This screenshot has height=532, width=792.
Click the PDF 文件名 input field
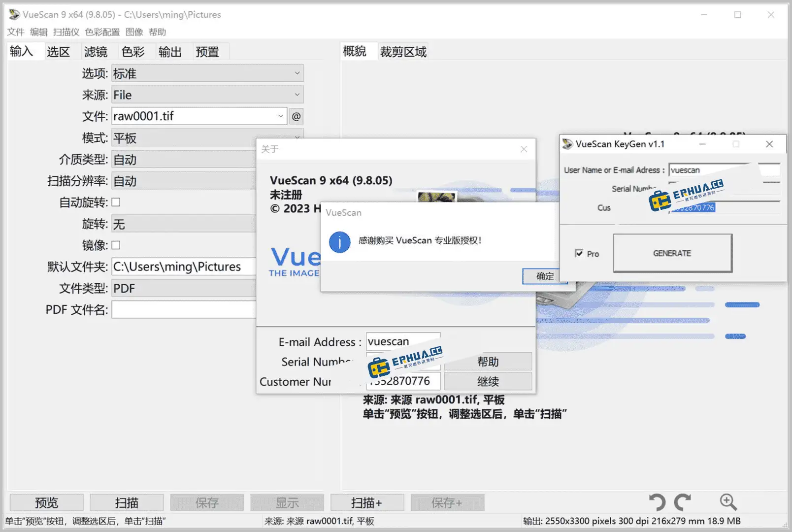click(184, 309)
